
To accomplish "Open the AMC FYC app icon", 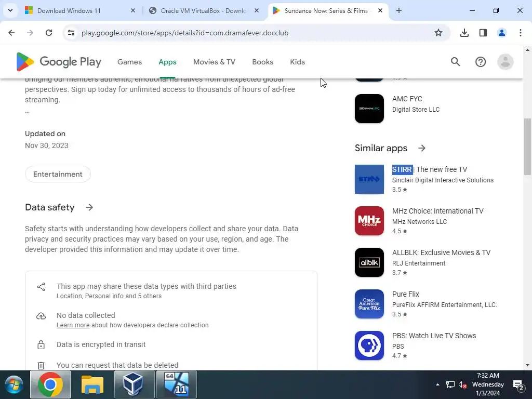I will tap(369, 109).
